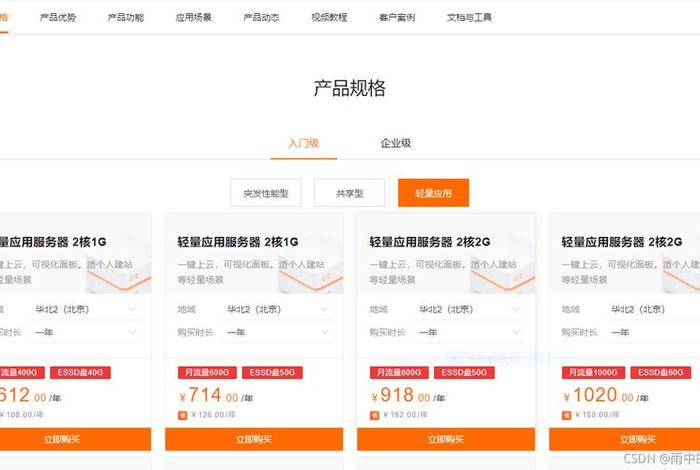The height and width of the screenshot is (470, 700).
Task: Open the 地域 dropdown in the ¥714 card
Action: 279,309
